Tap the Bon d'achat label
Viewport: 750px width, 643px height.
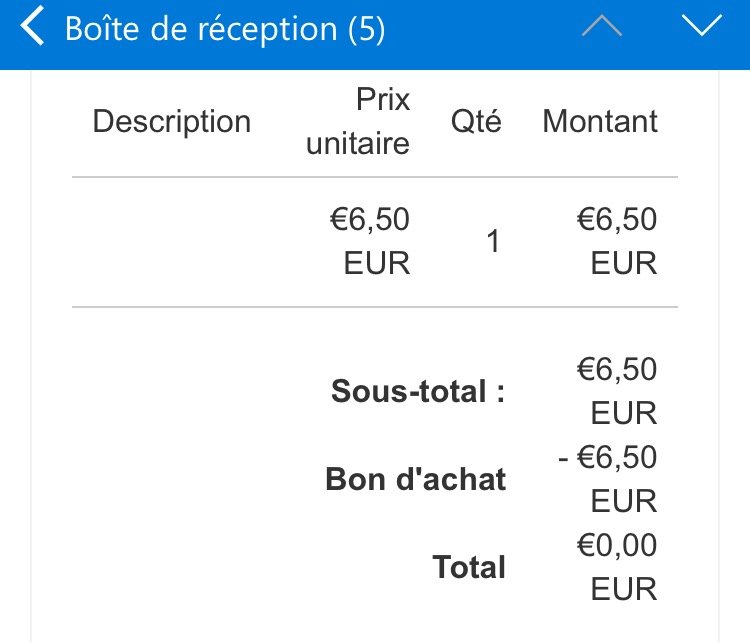(416, 479)
